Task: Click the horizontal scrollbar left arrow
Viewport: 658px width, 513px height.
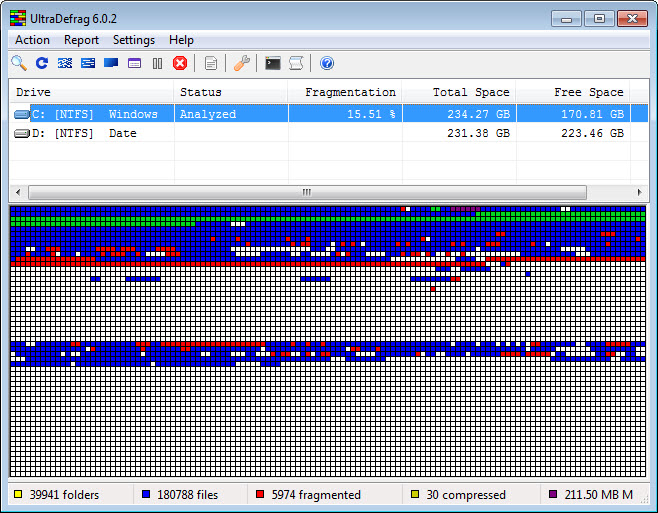Action: coord(18,192)
